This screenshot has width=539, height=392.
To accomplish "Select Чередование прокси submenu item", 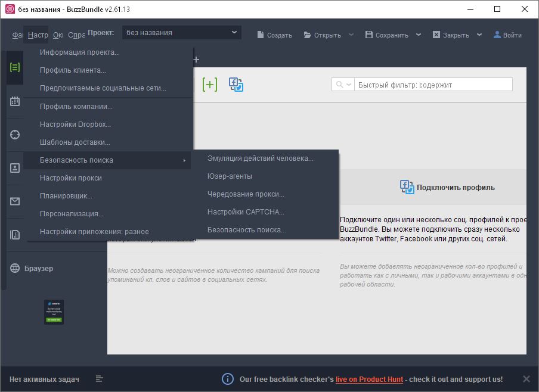I will [265, 194].
